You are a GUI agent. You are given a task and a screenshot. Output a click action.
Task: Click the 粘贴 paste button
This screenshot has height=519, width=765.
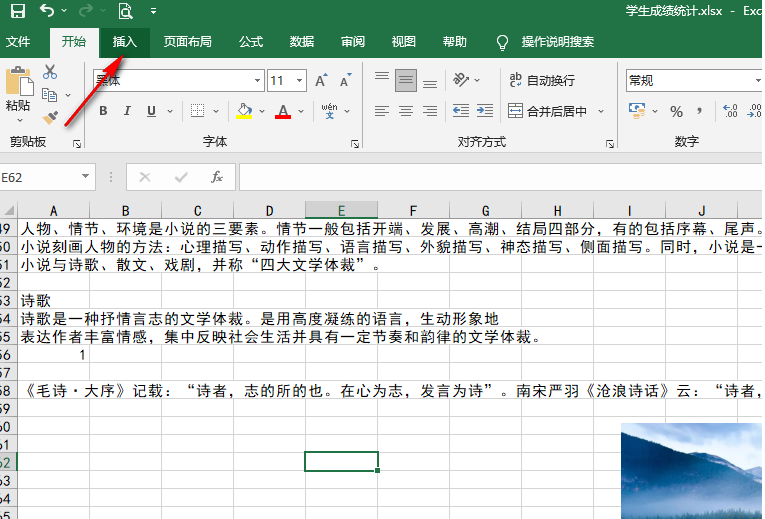(x=20, y=89)
